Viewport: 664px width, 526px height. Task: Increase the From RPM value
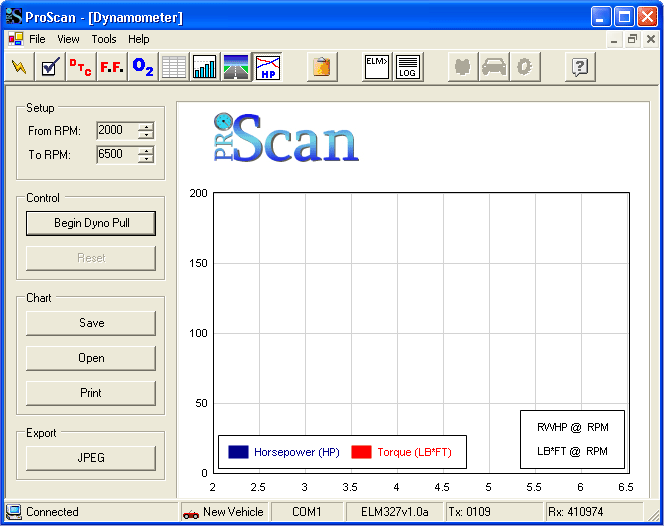[146, 127]
